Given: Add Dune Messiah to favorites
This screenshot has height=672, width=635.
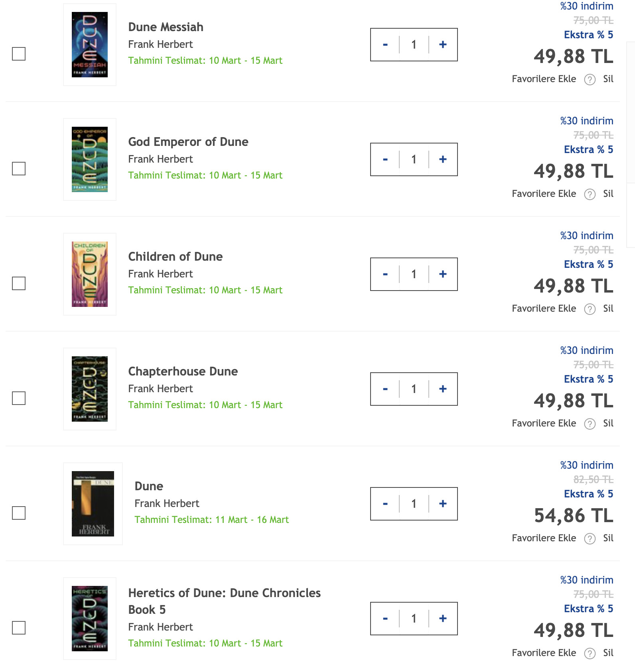Looking at the screenshot, I should coord(544,79).
